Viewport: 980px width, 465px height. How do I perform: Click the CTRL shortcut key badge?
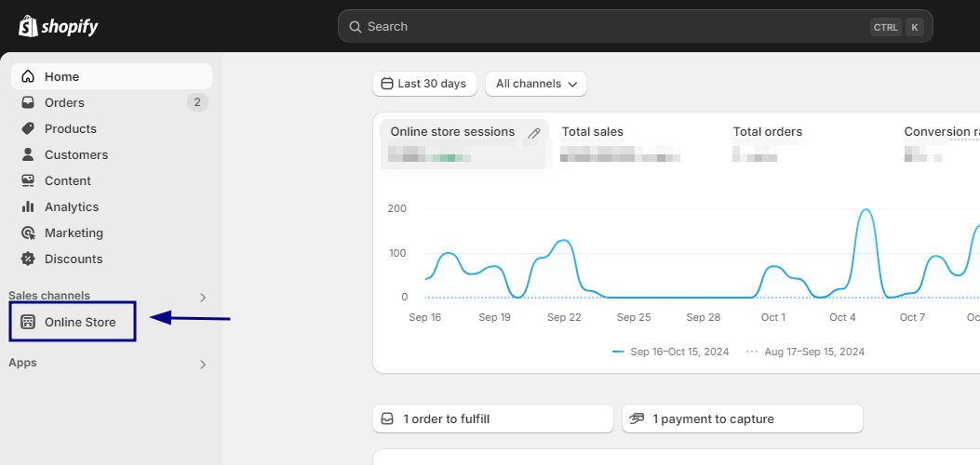coord(886,27)
